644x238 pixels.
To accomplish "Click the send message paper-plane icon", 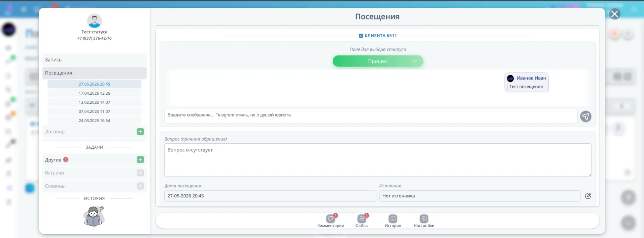I will click(x=586, y=116).
